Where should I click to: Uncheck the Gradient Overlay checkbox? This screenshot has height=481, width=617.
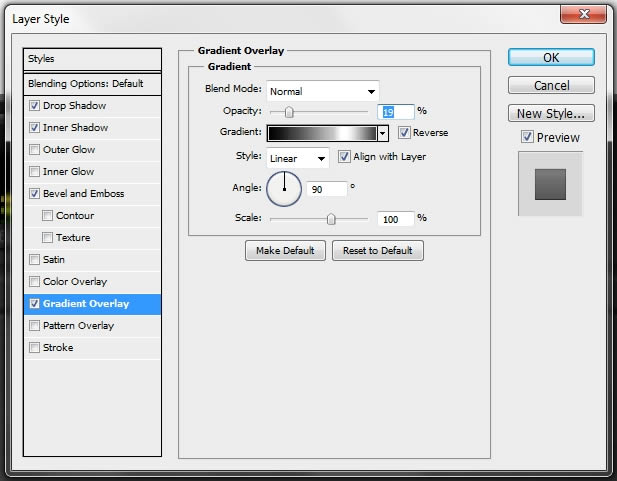pos(34,303)
